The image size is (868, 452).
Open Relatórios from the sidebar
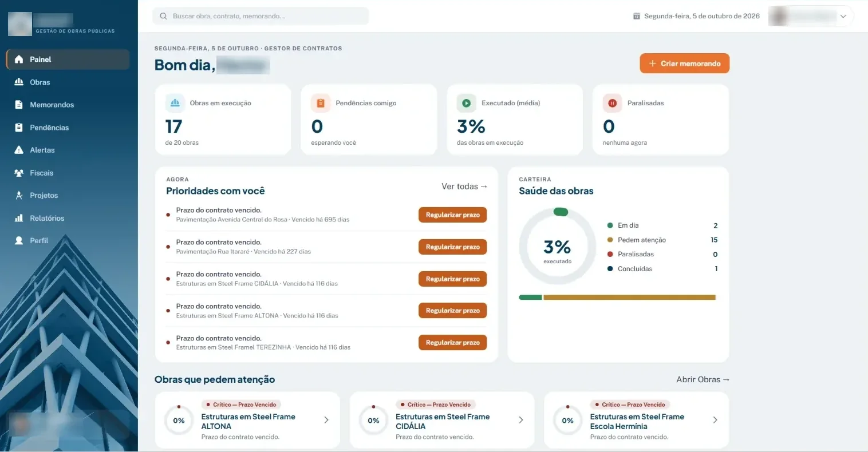[x=68, y=218]
